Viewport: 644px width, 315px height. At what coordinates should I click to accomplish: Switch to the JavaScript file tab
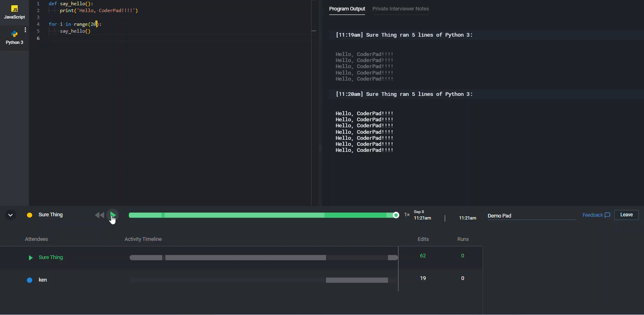(x=14, y=12)
